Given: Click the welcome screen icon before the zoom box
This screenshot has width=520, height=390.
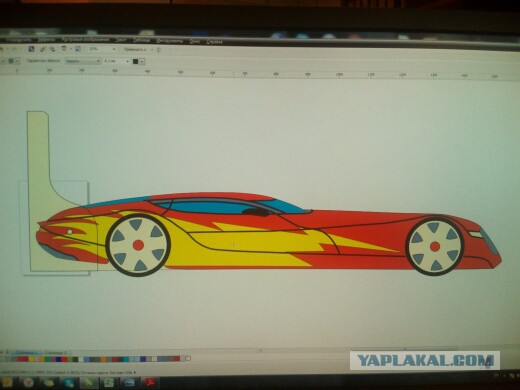Looking at the screenshot, I should click(x=78, y=49).
